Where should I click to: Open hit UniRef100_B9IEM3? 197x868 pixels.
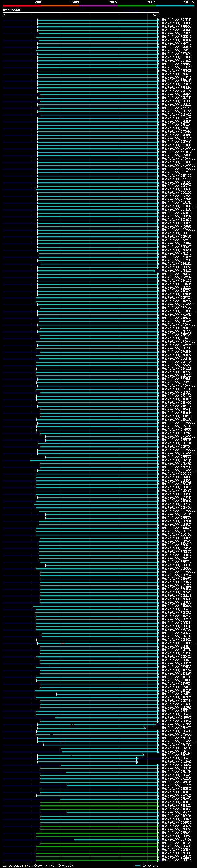tap(176, 20)
